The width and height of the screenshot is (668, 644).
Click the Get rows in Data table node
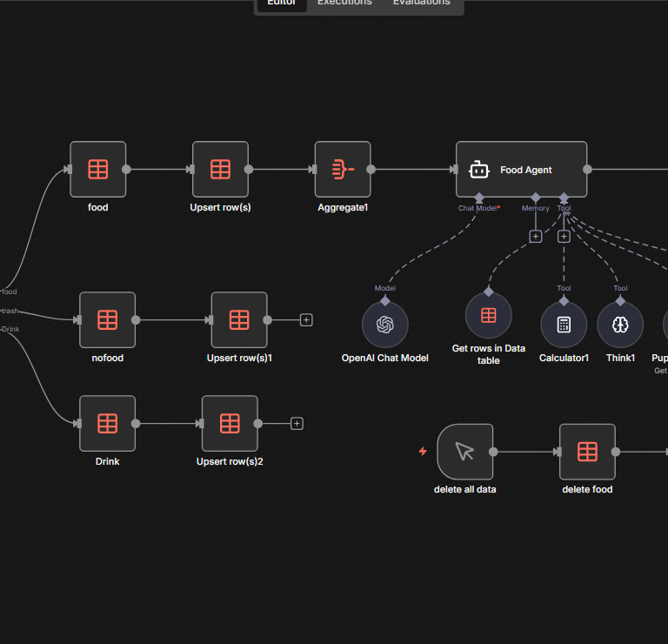click(489, 315)
